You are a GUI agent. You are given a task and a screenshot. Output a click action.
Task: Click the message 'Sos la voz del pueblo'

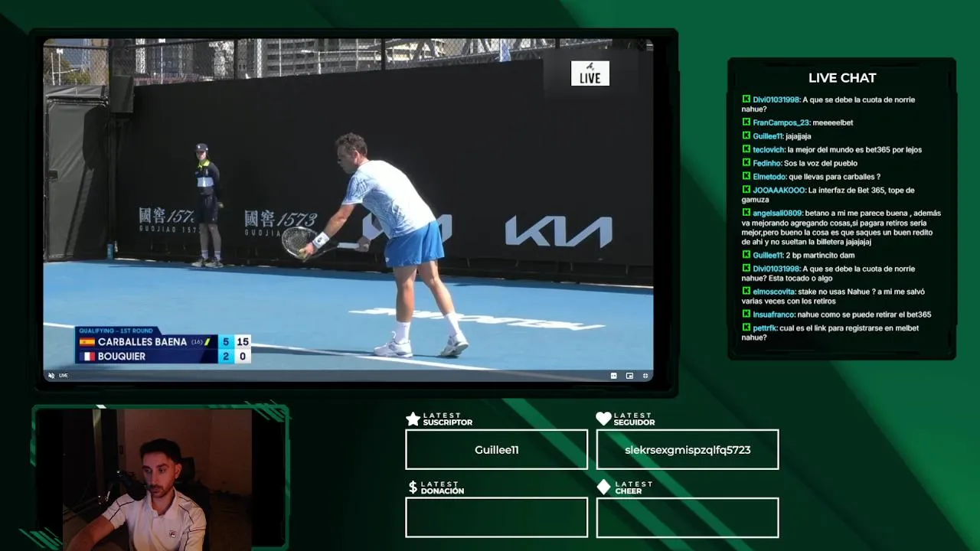click(x=821, y=163)
